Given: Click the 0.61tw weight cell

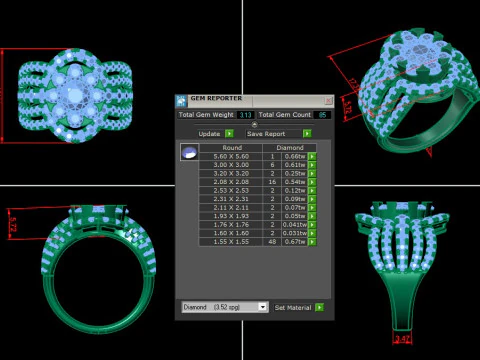Looking at the screenshot, I should (295, 165).
